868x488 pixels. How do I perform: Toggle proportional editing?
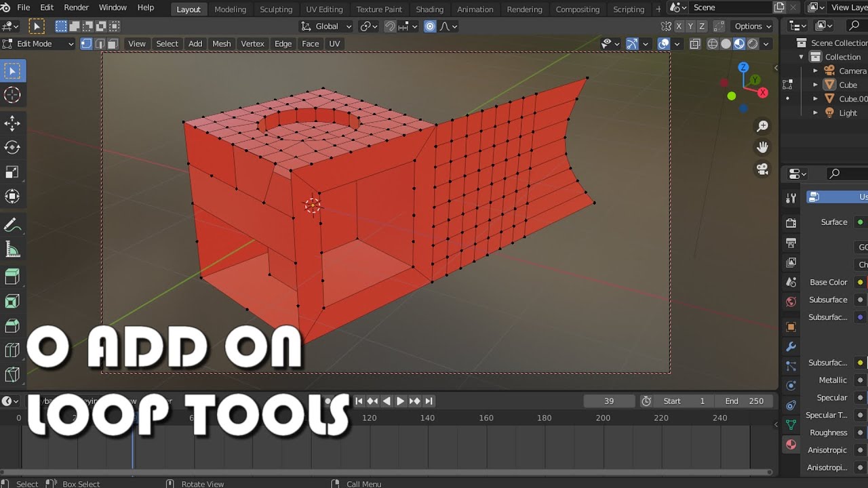click(430, 26)
